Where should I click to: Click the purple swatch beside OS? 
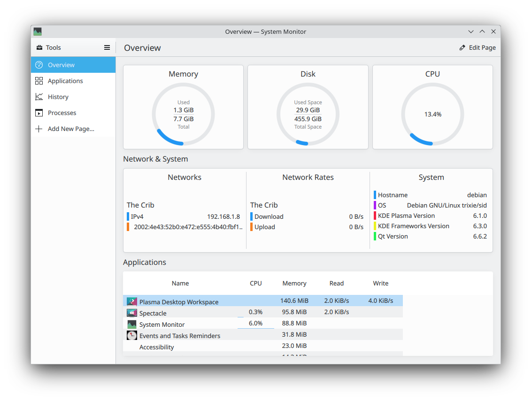[x=375, y=205]
